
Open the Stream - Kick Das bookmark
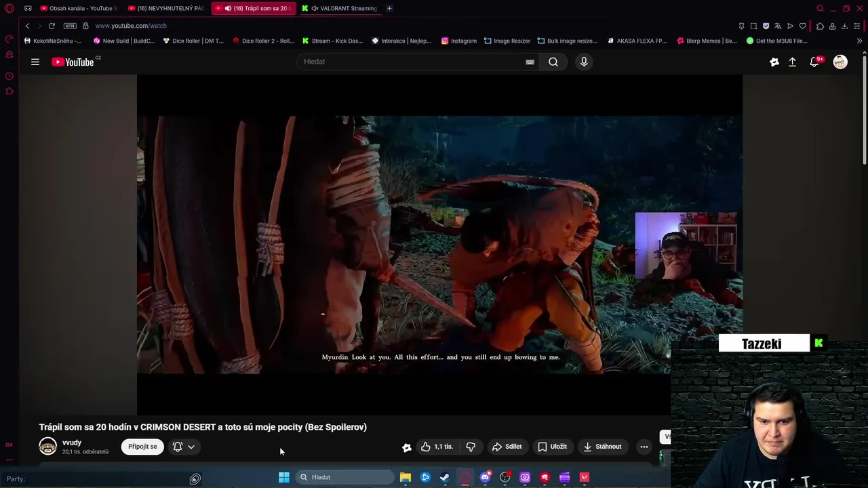pyautogui.click(x=332, y=41)
